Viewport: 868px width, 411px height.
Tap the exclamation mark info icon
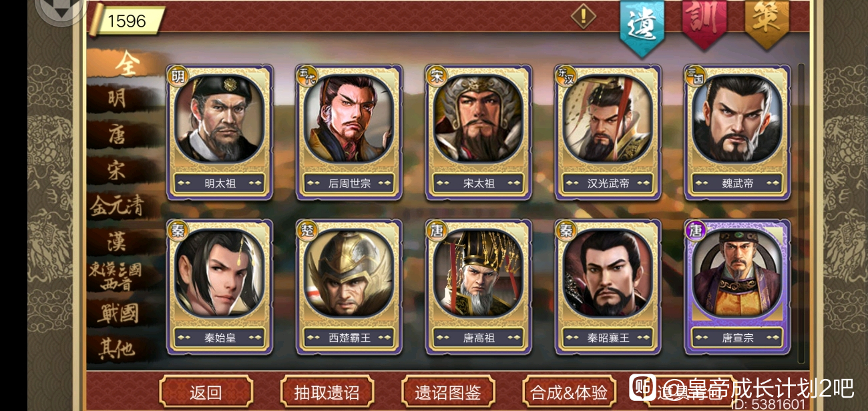point(583,16)
